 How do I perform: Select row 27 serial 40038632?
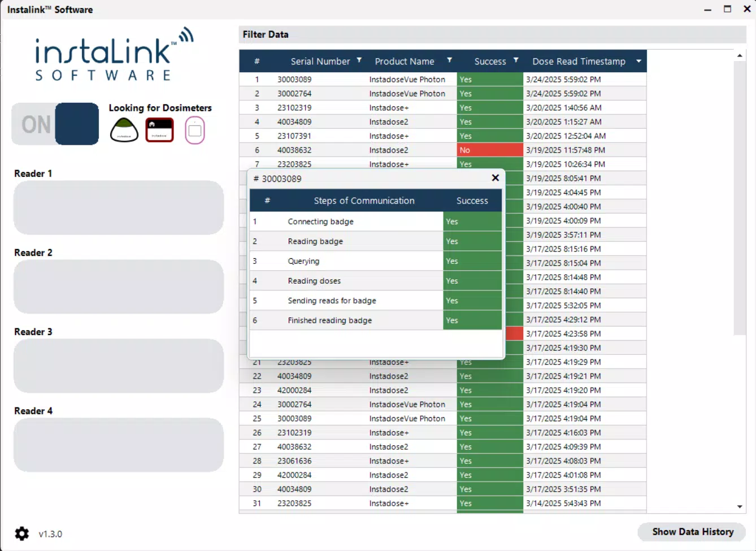294,447
